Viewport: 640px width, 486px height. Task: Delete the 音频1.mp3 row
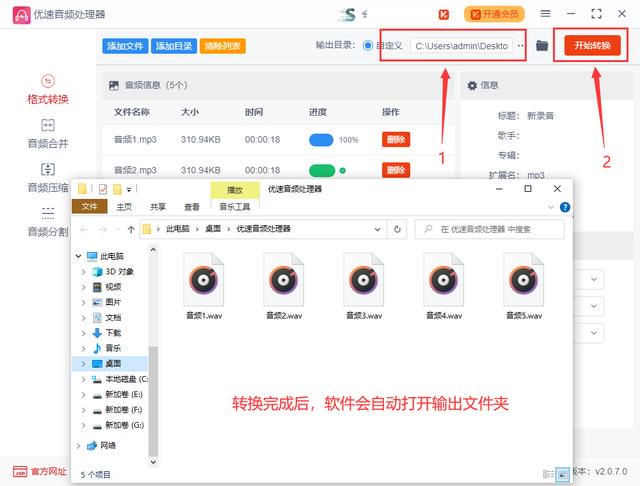point(396,140)
